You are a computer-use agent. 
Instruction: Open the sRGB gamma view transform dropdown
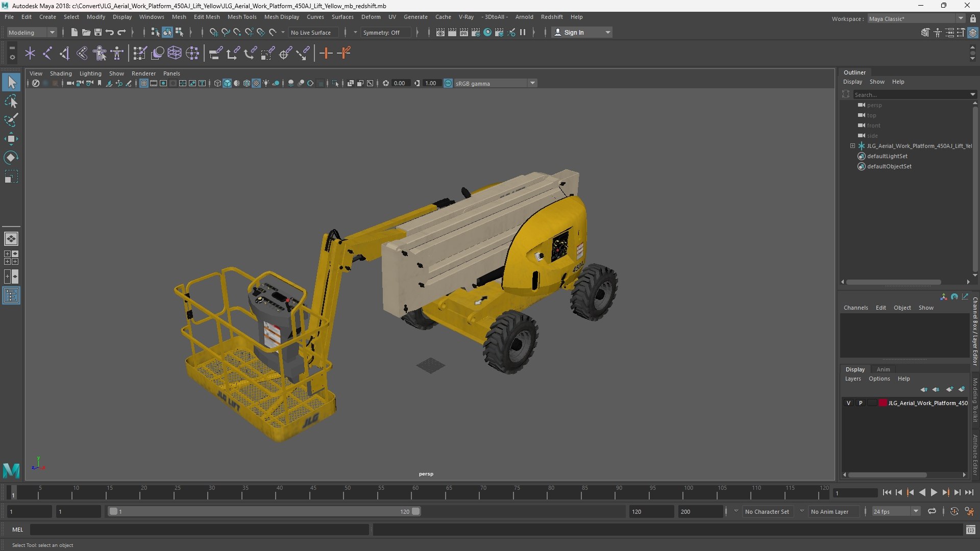click(495, 83)
